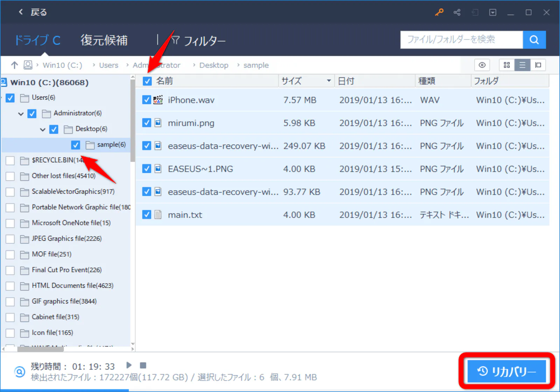Switch to large icons grid view

pos(506,65)
